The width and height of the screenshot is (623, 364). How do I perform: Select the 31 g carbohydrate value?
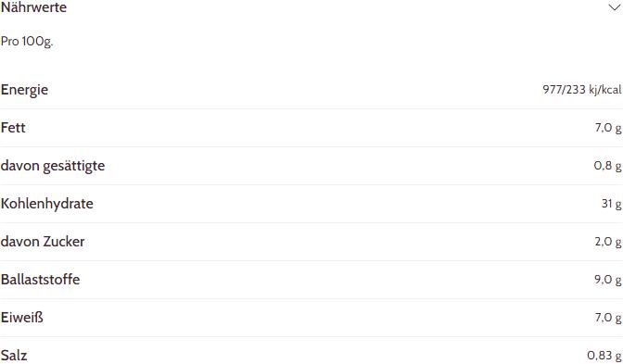point(612,204)
